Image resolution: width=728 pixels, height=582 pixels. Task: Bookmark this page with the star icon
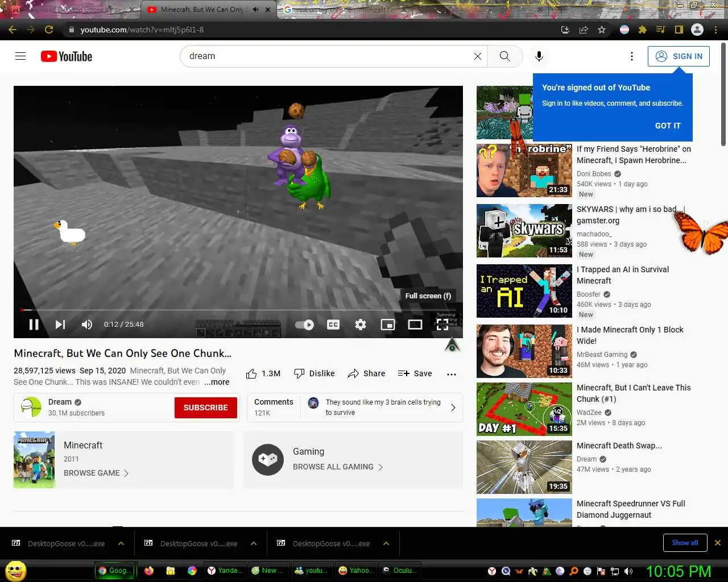[602, 30]
